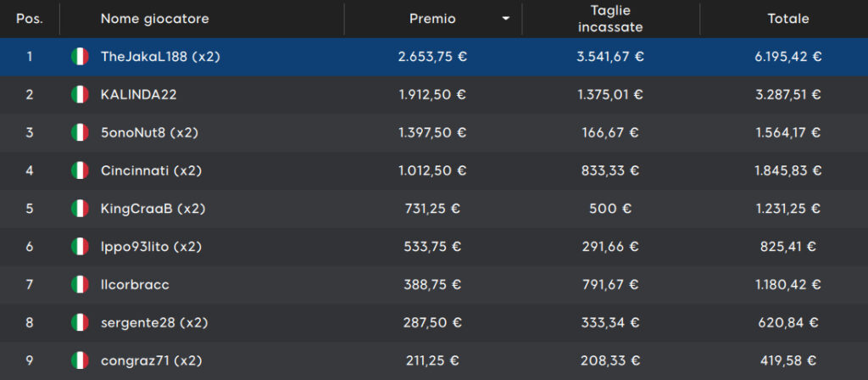Sort by the Pos. column header

pyautogui.click(x=30, y=19)
